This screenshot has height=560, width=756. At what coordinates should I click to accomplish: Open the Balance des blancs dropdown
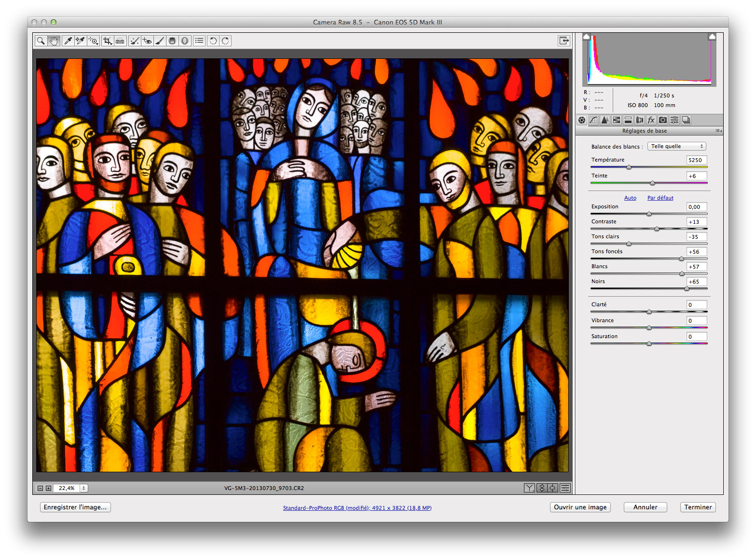pos(676,146)
